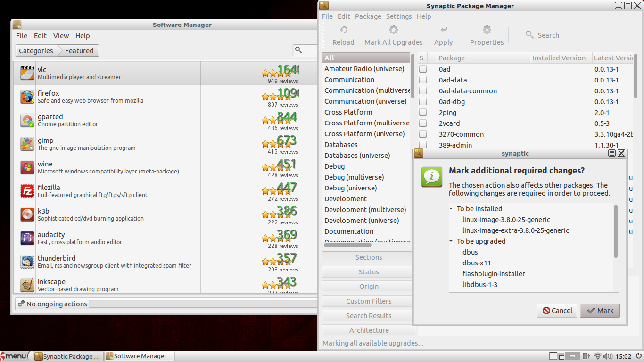Check the box next to 2ping

point(423,112)
